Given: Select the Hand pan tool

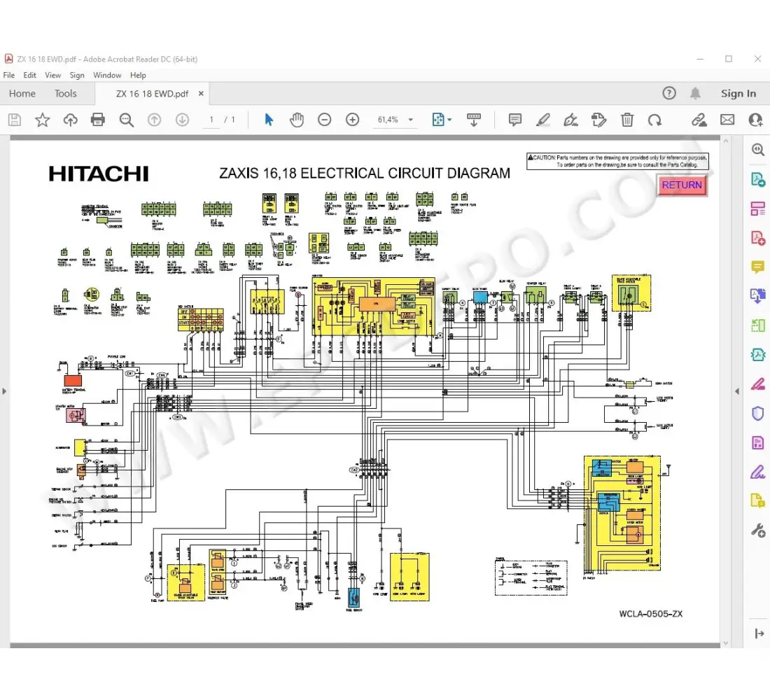Looking at the screenshot, I should click(297, 120).
